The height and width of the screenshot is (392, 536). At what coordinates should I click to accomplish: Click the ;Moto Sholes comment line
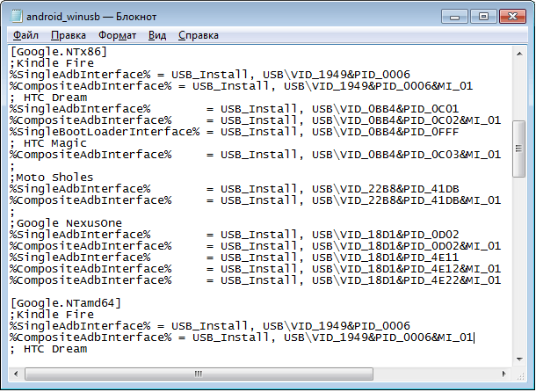(52, 178)
